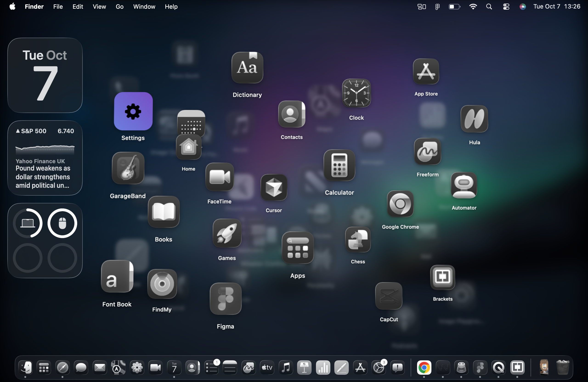
Task: Click the Chess app icon
Action: 357,240
